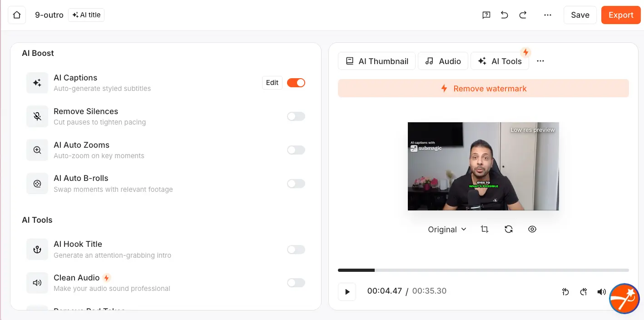Open the AI Thumbnail tab
This screenshot has width=644, height=320.
click(376, 60)
